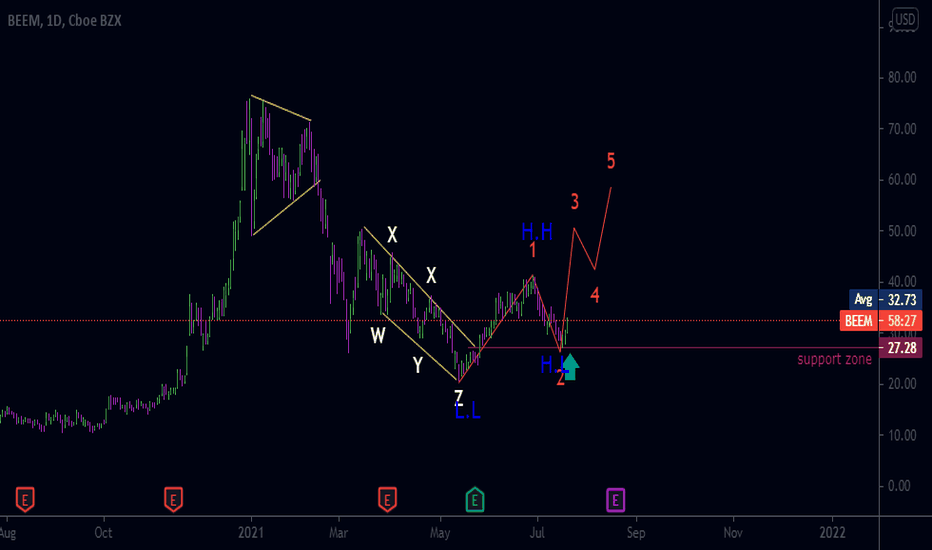Viewport: 932px width, 550px height.
Task: Click the Nov label on time axis
Action: 733,532
